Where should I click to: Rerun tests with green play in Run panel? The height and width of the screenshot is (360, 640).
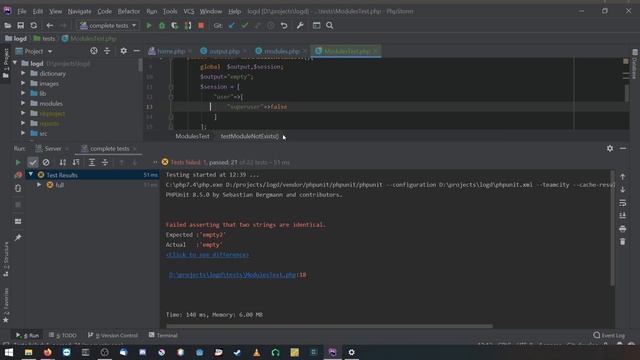point(18,162)
